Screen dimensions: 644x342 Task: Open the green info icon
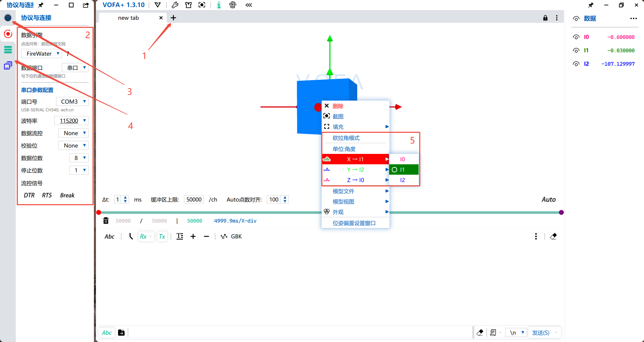219,5
